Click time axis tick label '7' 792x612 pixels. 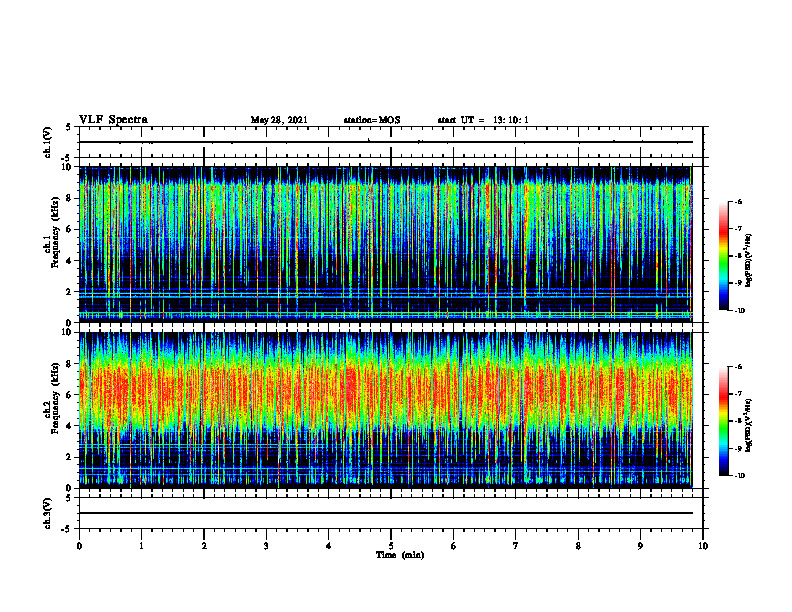click(x=516, y=546)
